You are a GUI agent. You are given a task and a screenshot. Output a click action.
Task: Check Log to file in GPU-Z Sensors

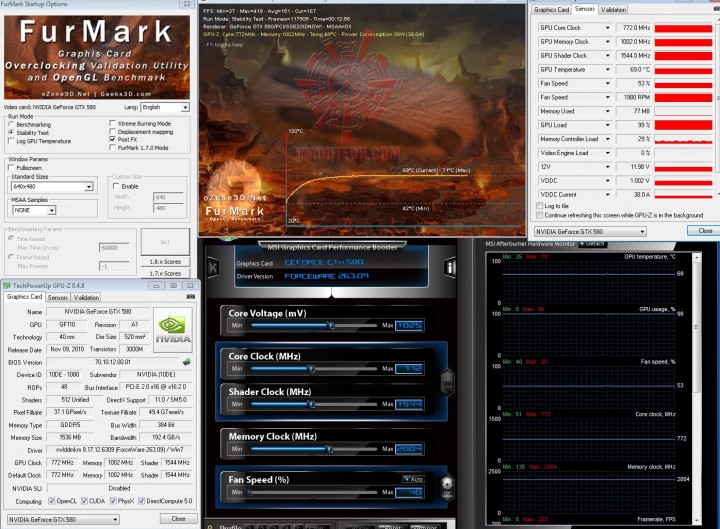540,206
